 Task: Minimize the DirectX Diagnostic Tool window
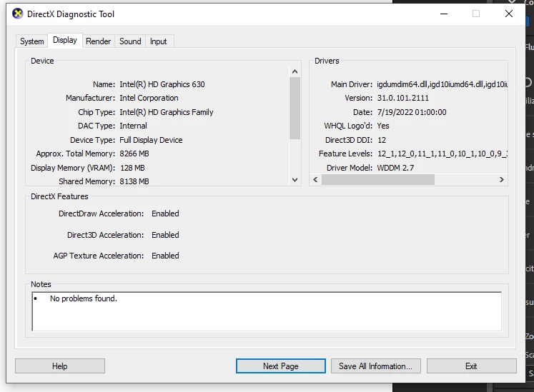pos(444,14)
